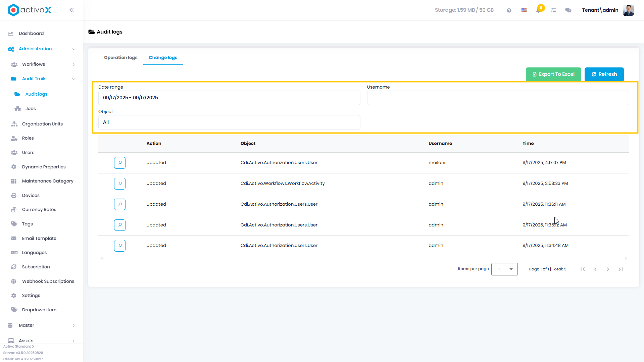
Task: View details of meilani's Updated entry
Action: tap(120, 163)
